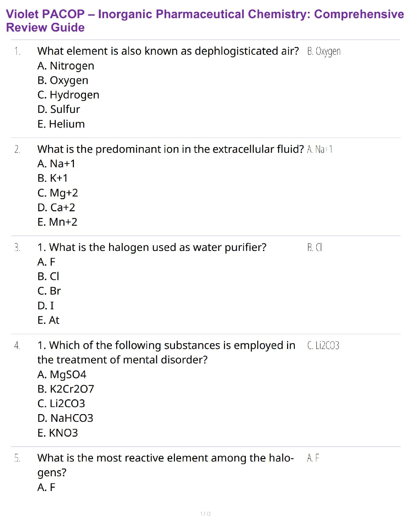Click the answer key 'A. Na+1' beside question 2

click(320, 149)
